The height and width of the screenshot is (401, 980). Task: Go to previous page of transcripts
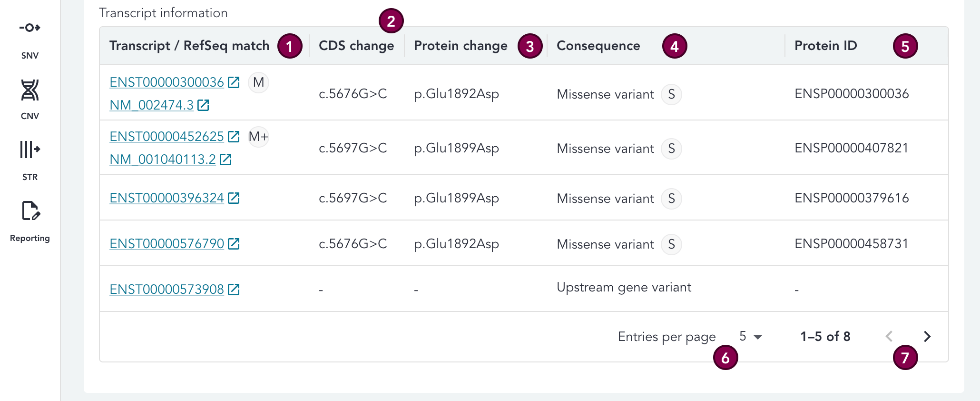pyautogui.click(x=889, y=337)
